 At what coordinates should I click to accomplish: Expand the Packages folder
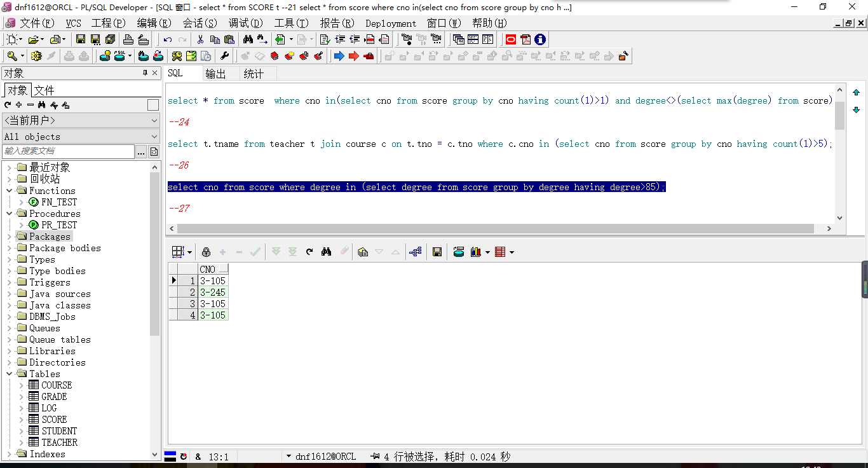pos(10,237)
